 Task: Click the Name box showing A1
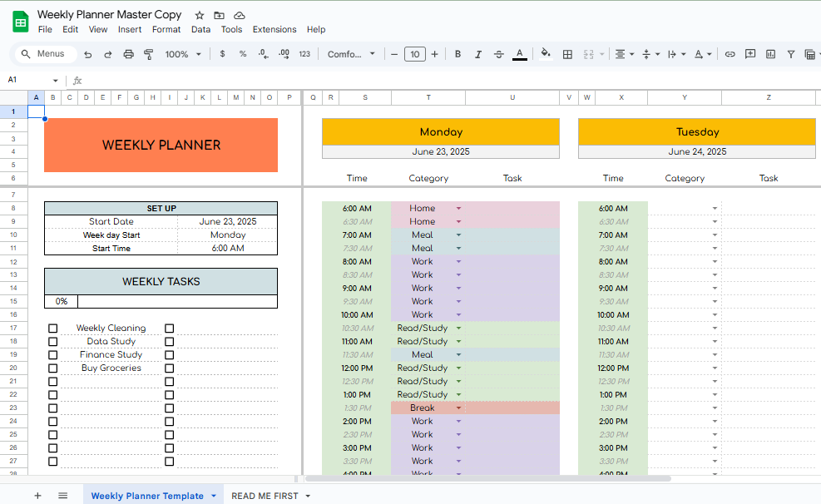32,80
